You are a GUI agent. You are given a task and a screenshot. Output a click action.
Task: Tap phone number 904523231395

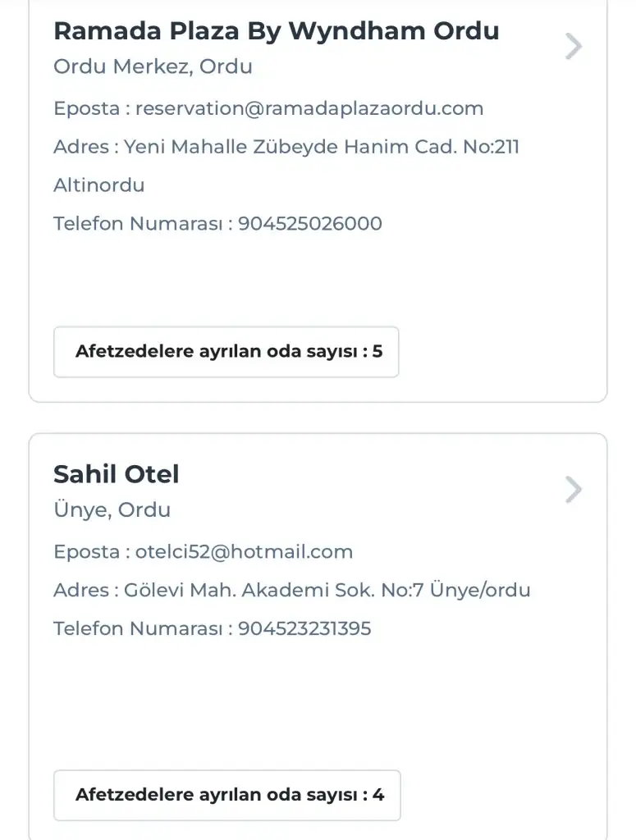click(x=304, y=629)
